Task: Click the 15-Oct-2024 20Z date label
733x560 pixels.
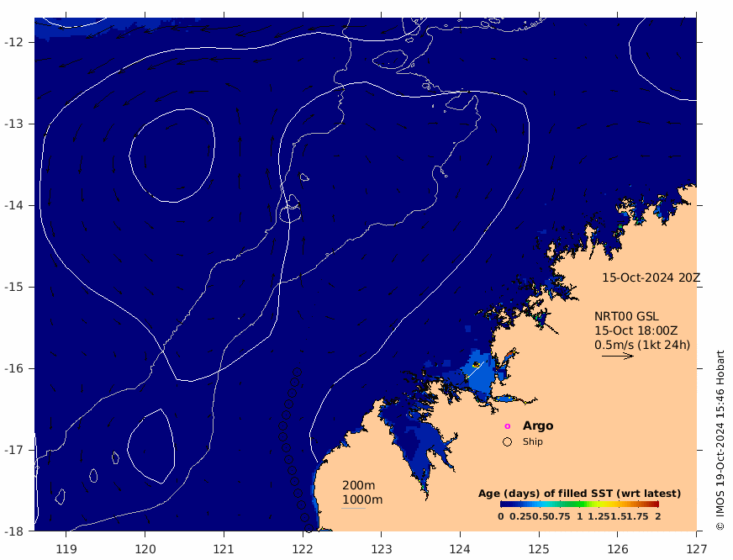Action: tap(651, 277)
